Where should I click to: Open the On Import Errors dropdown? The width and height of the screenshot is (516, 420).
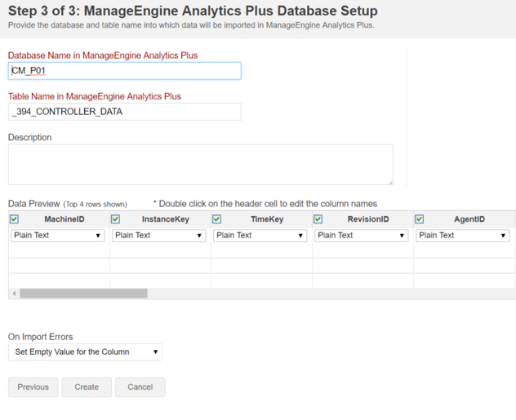(85, 352)
